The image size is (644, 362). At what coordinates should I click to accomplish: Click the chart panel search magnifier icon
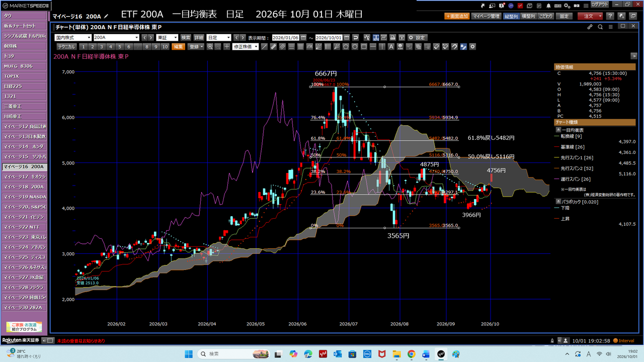tap(600, 27)
